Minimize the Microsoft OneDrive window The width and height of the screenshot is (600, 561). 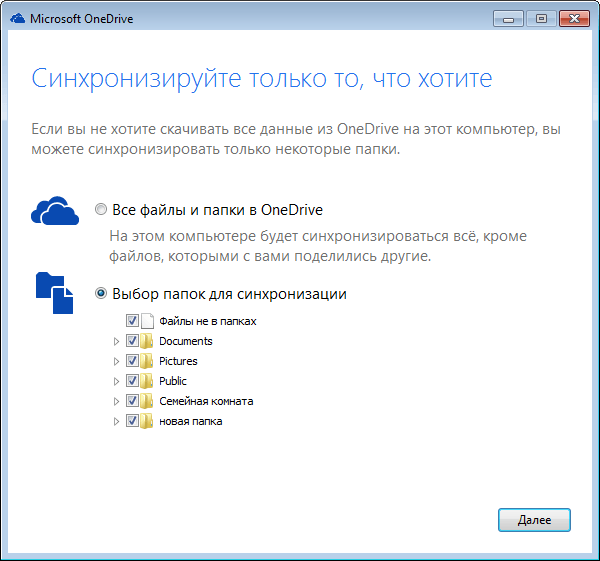tap(508, 18)
